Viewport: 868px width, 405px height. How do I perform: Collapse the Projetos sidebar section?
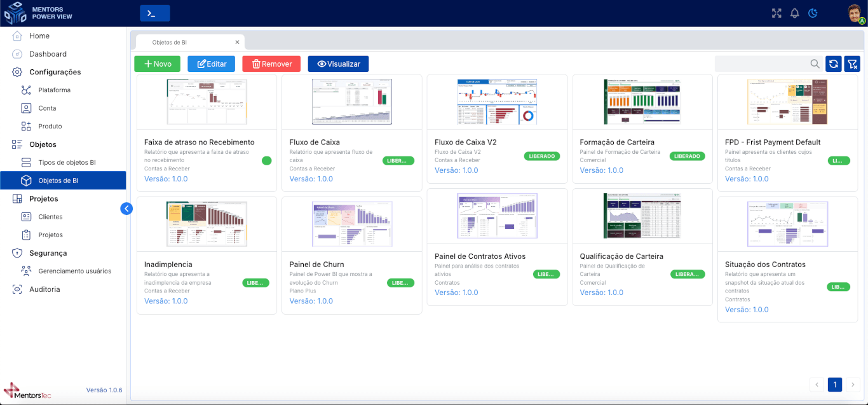coord(44,199)
